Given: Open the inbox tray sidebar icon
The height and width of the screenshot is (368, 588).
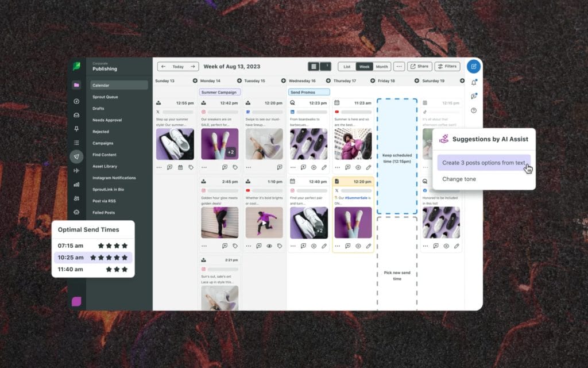Looking at the screenshot, I should (76, 115).
